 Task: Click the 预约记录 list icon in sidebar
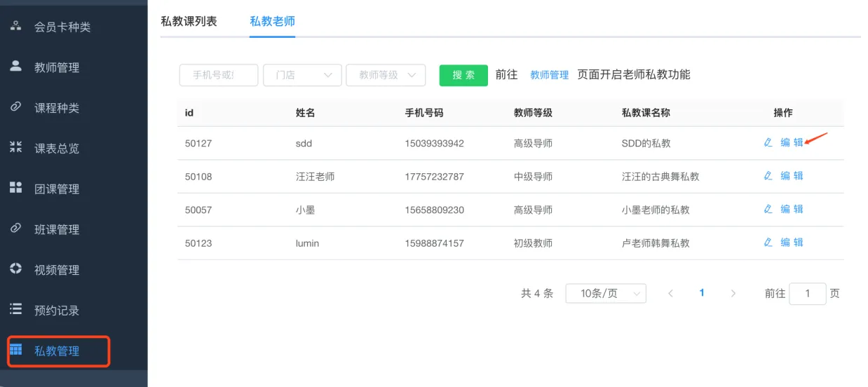point(15,309)
